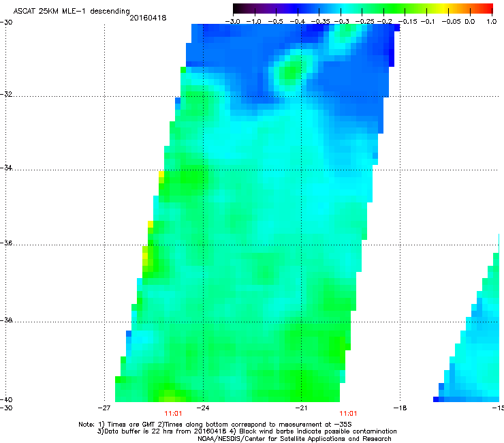Screen dimensions: 504x443
Task: Click the '-0.1' color bar label
Action: pos(428,22)
